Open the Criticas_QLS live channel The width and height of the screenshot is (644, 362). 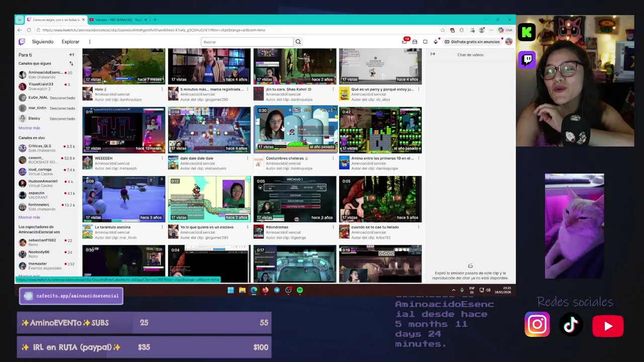tap(46, 148)
